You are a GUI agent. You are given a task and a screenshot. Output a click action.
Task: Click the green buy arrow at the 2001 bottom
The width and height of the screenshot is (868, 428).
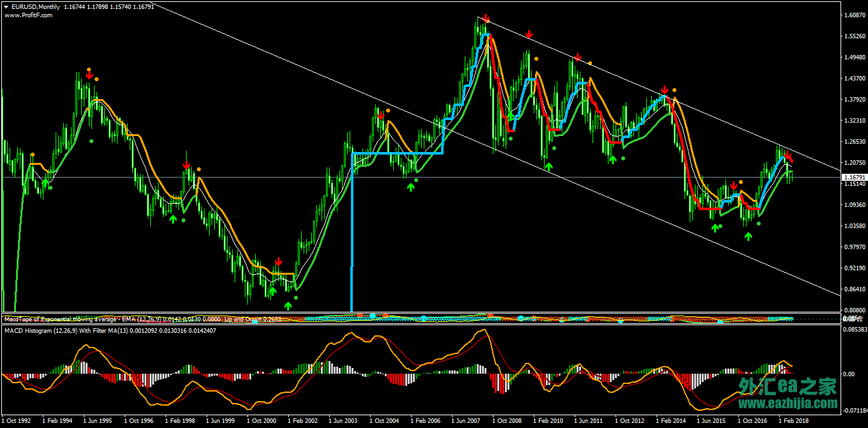click(x=288, y=306)
